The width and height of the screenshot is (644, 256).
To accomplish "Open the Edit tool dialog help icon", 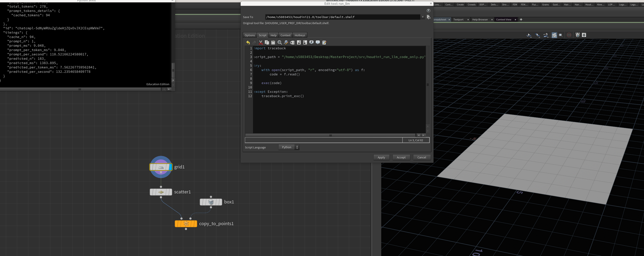I will coord(429,10).
